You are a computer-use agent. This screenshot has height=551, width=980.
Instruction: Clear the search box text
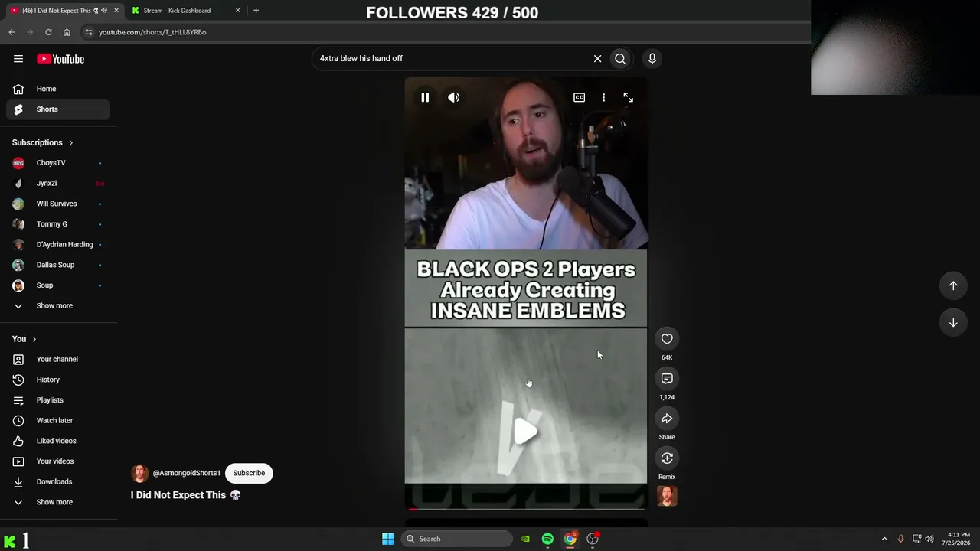point(598,58)
